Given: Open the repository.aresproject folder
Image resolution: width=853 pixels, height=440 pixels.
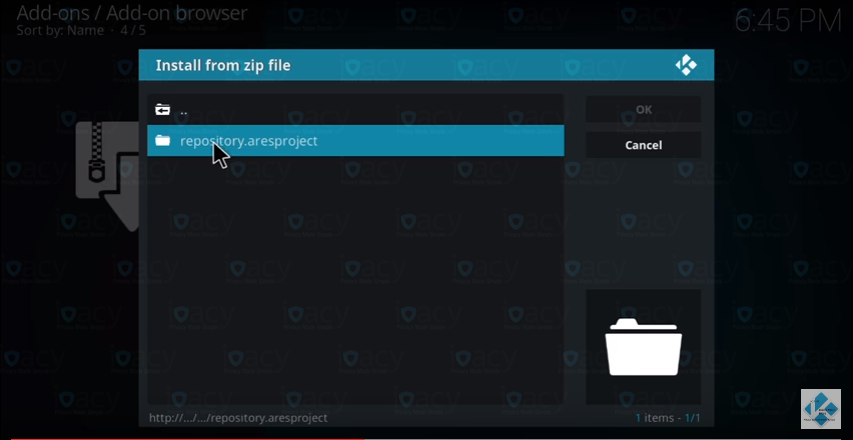Looking at the screenshot, I should (x=355, y=141).
